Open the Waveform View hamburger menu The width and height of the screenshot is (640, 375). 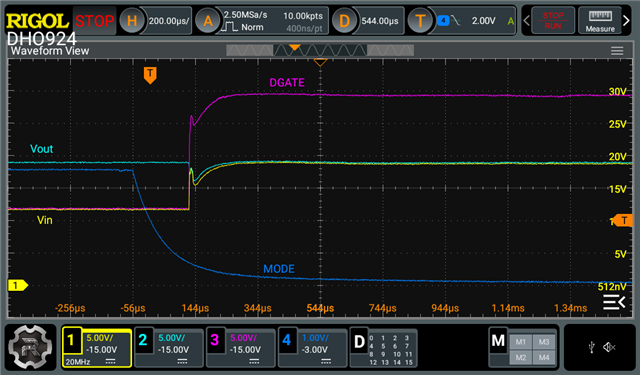(617, 51)
